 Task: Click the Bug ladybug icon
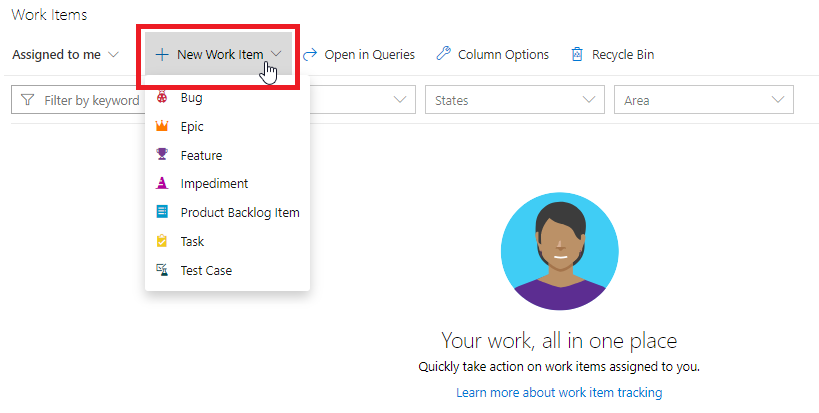[x=162, y=98]
